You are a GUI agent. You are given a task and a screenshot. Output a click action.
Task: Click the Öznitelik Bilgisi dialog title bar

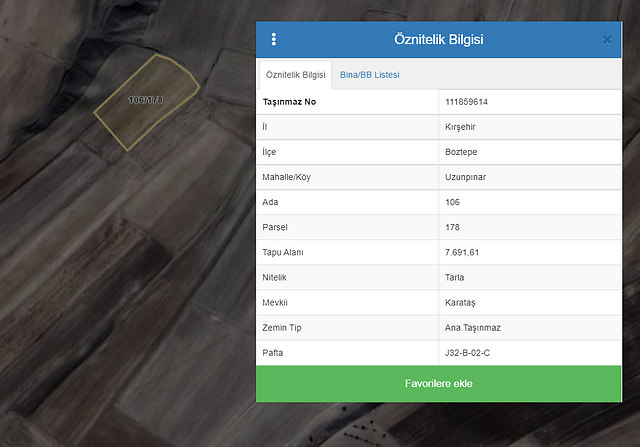440,40
